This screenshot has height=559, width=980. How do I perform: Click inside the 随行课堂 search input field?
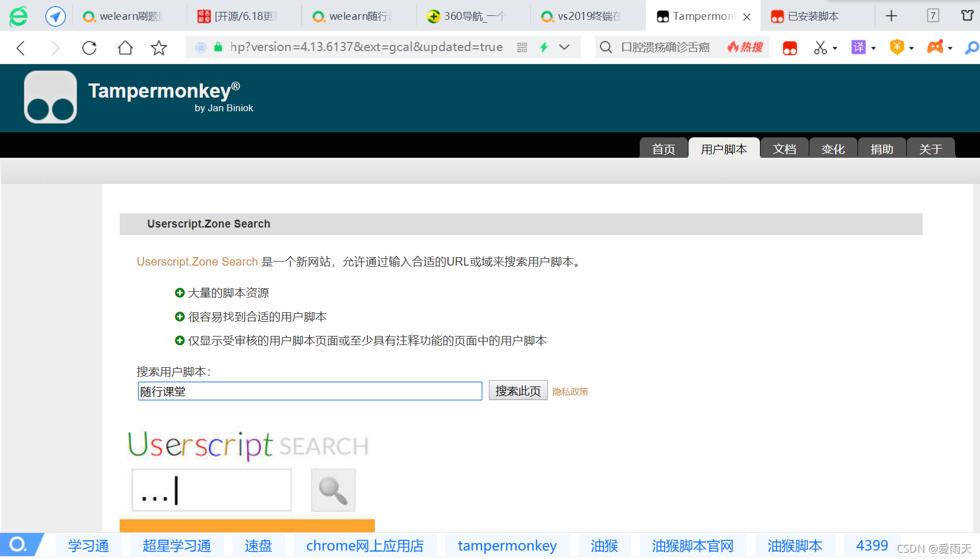coord(310,391)
